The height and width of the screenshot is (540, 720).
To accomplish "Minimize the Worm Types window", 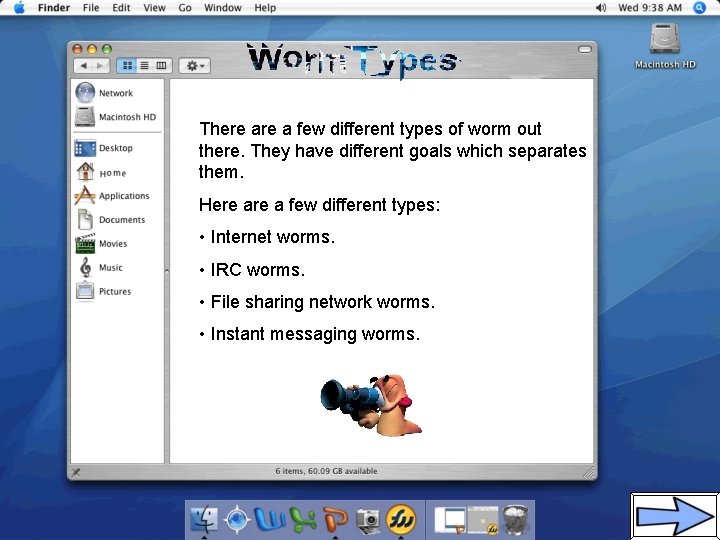I will click(x=92, y=49).
